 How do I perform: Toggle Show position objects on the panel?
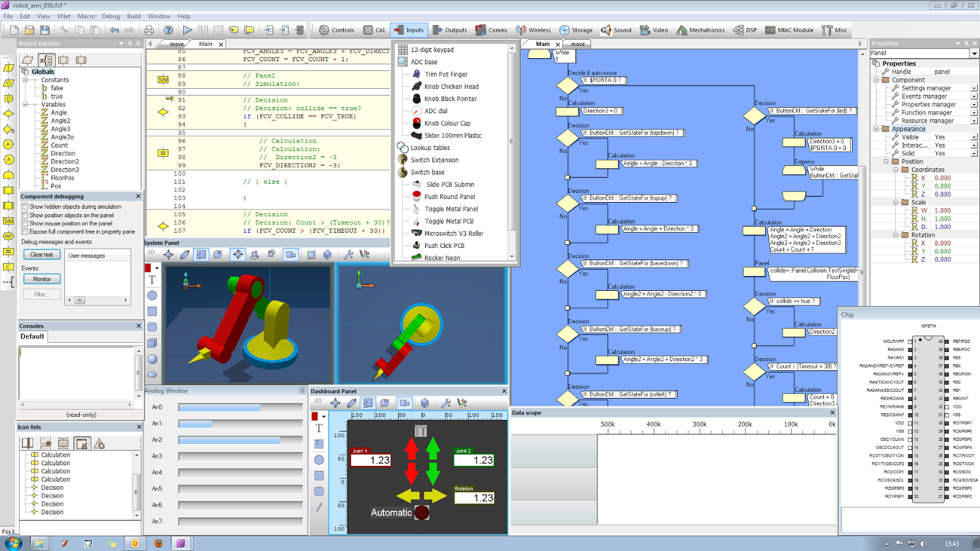25,216
